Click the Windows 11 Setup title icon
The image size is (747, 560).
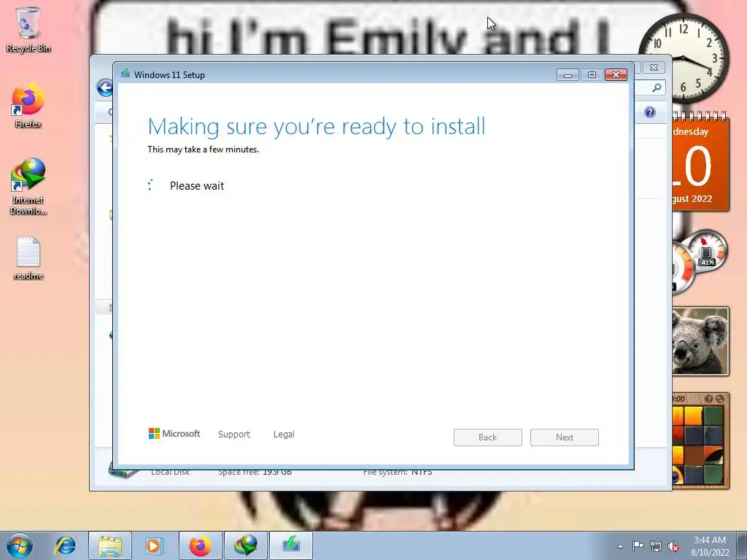[125, 74]
